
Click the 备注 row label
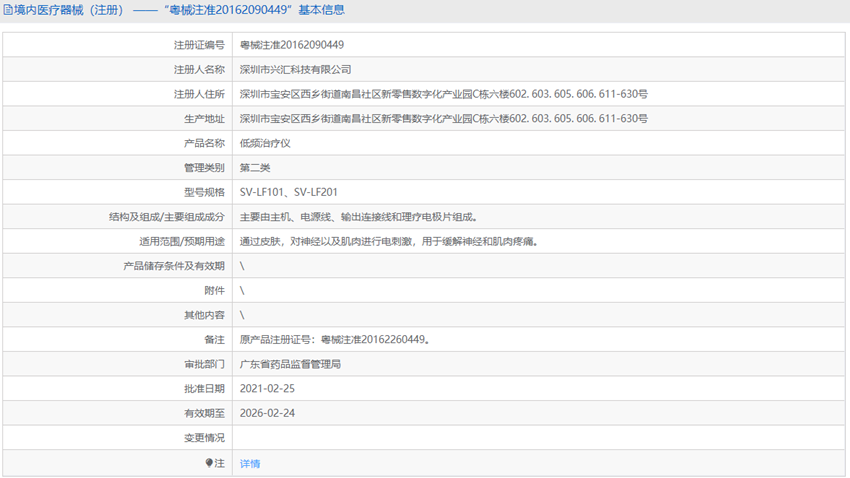(214, 339)
